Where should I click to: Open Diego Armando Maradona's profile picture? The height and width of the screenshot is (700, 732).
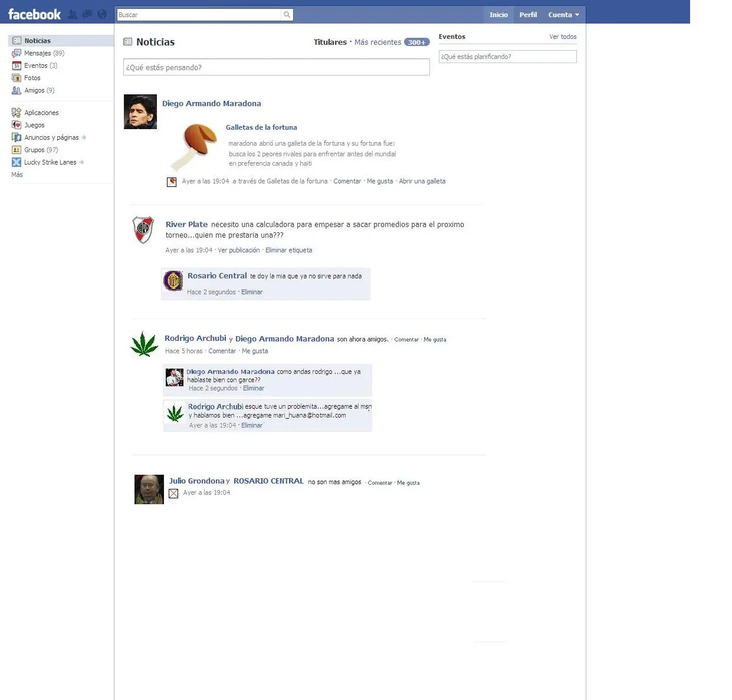140,111
